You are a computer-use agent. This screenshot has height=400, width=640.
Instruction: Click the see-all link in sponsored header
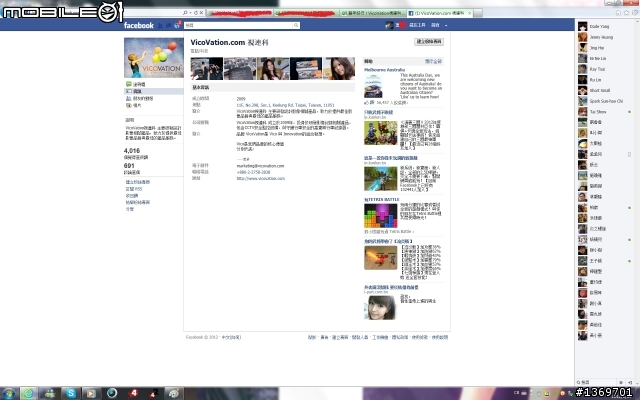point(433,61)
